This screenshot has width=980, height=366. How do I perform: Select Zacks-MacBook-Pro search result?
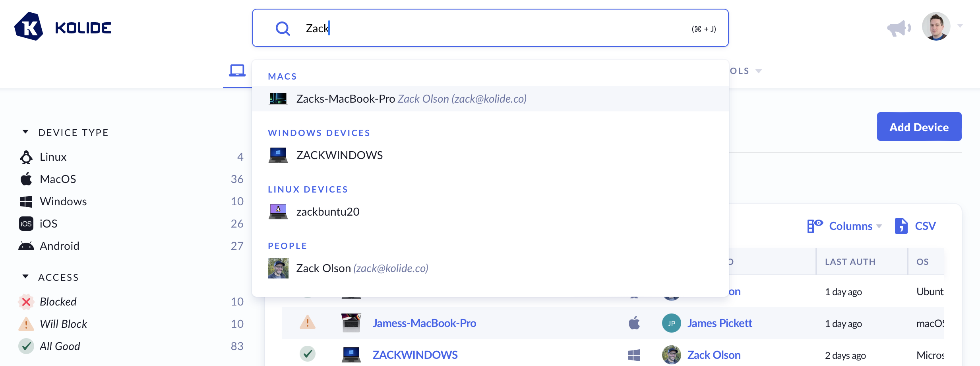pos(345,99)
